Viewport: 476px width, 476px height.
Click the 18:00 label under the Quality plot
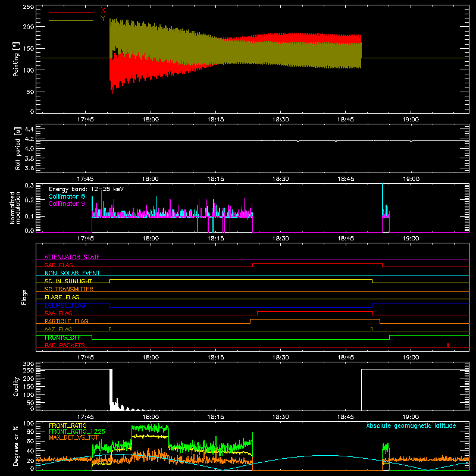151,417
